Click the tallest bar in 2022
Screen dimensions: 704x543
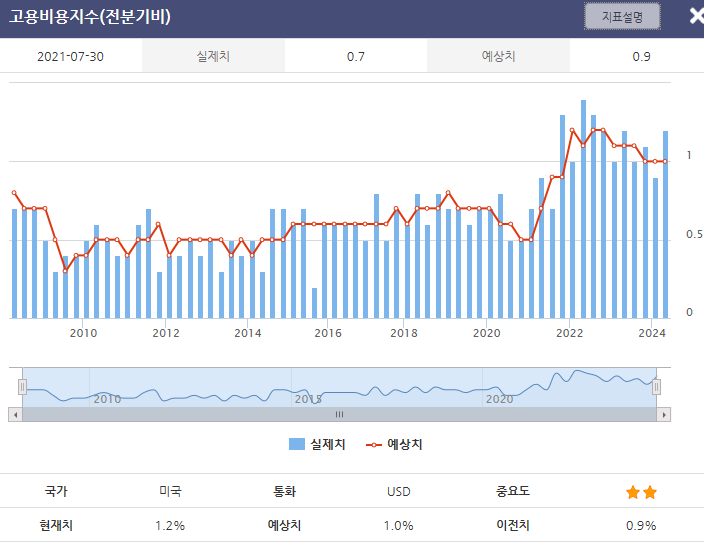pyautogui.click(x=583, y=209)
